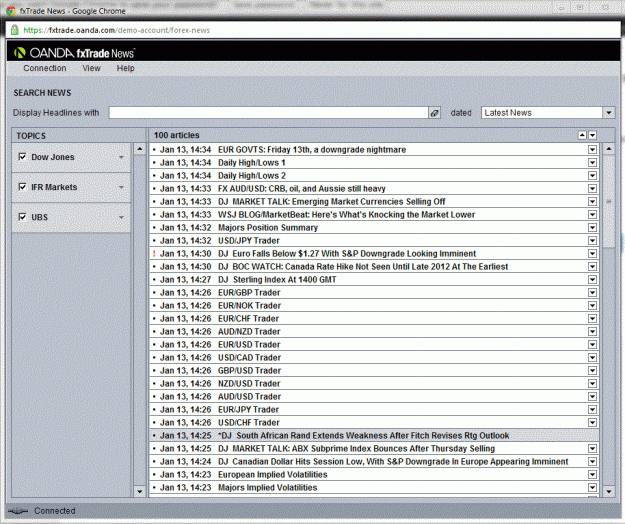Click the Connected status text
Screen dimensions: 625x524
(x=55, y=511)
